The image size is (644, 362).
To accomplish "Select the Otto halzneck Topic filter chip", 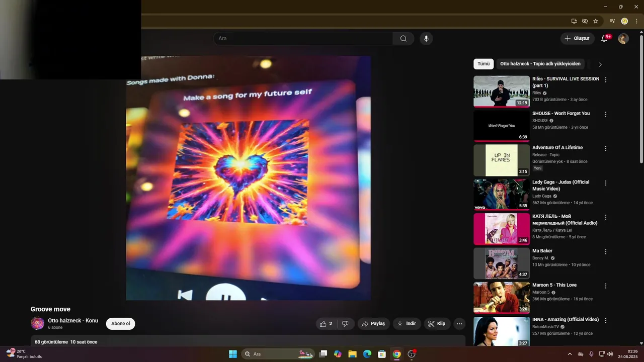I will tap(540, 64).
